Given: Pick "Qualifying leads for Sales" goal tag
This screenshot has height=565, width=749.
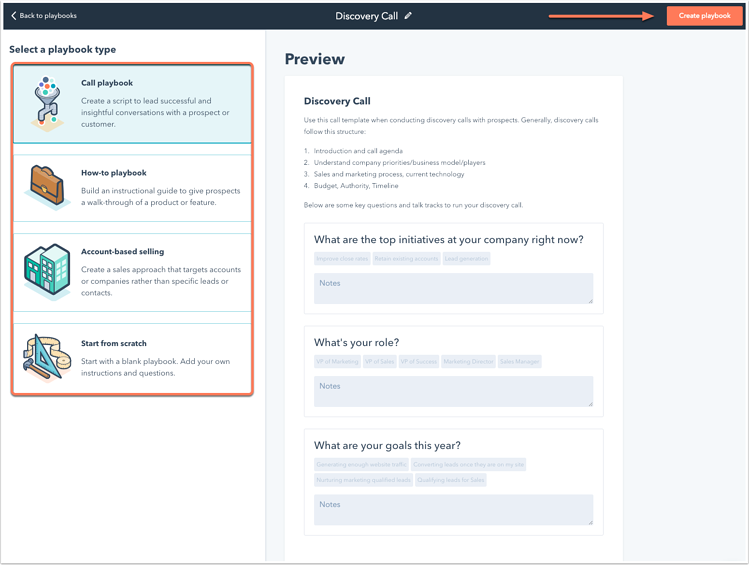Looking at the screenshot, I should click(449, 480).
